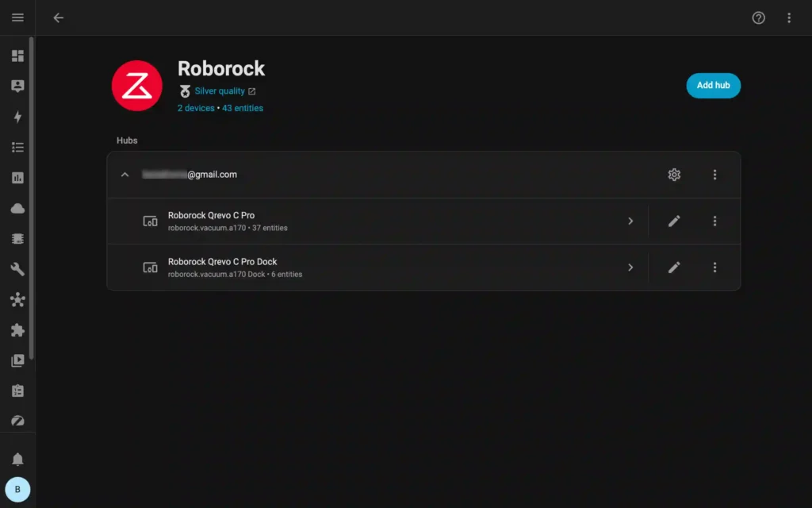Open the top-right overflow menu

click(789, 17)
